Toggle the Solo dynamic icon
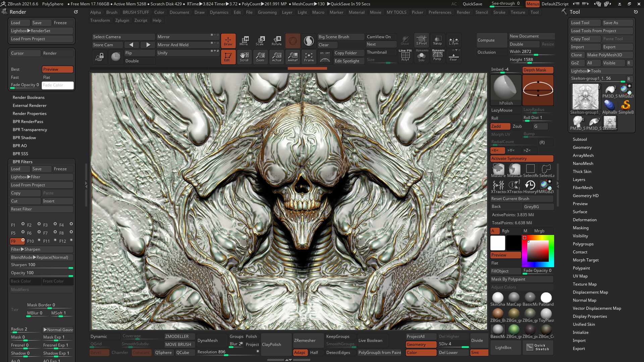This screenshot has width=644, height=362. pos(422,56)
